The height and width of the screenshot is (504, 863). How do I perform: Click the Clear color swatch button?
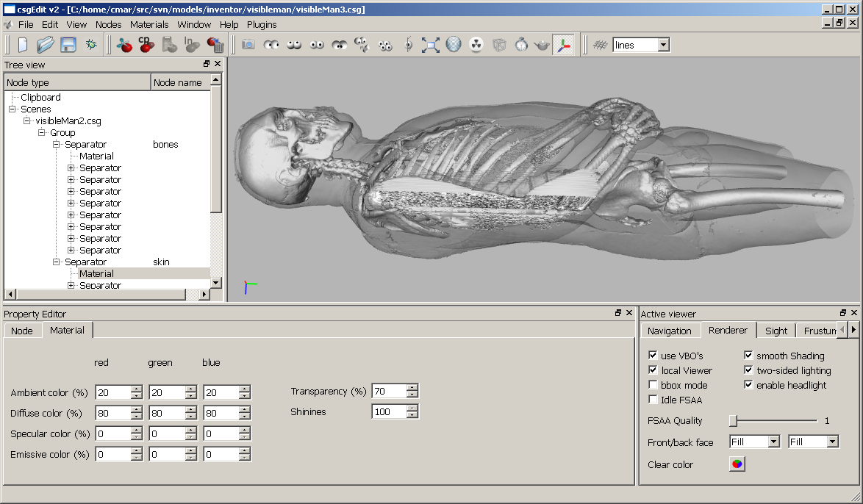[x=737, y=464]
